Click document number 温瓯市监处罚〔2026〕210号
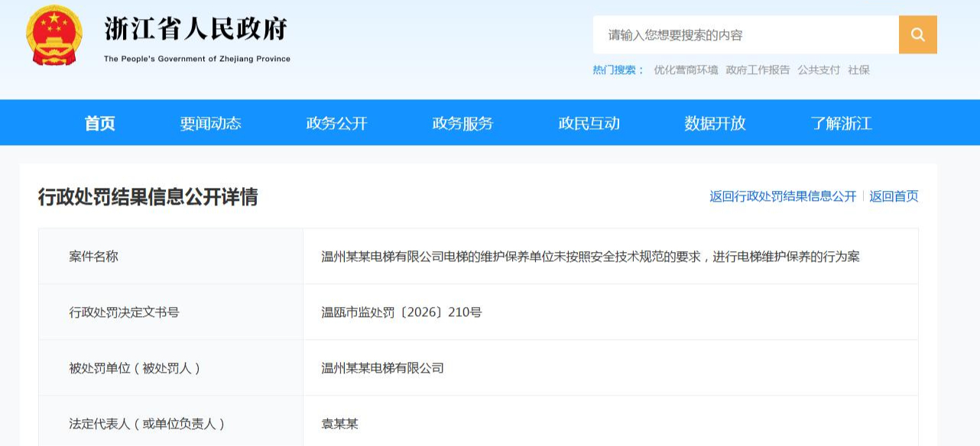Screen dimensions: 980x446 click(x=401, y=312)
